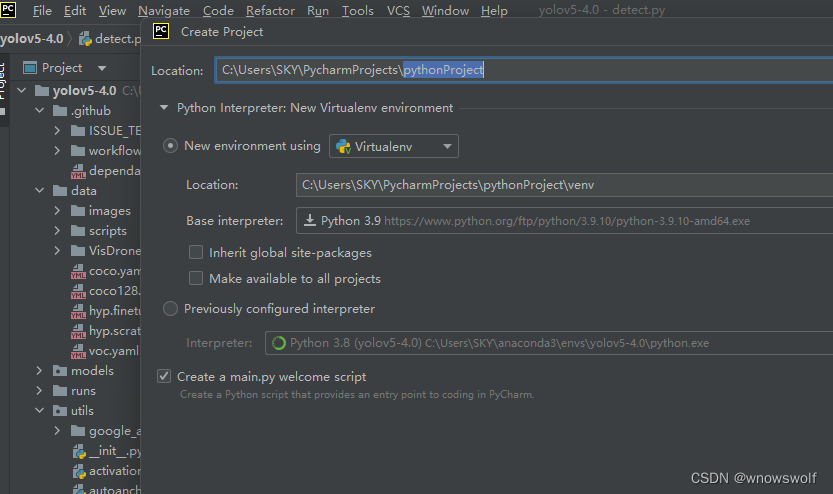This screenshot has height=494, width=833.
Task: Click the utils package folder icon
Action: (60, 411)
